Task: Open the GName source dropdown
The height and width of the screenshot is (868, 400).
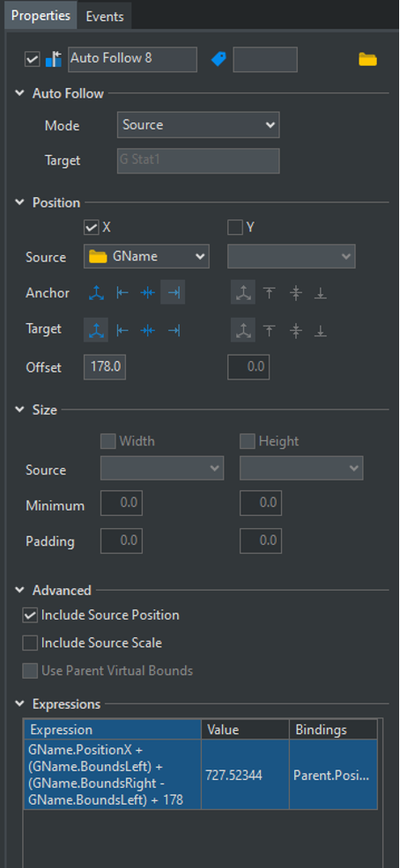Action: 147,257
